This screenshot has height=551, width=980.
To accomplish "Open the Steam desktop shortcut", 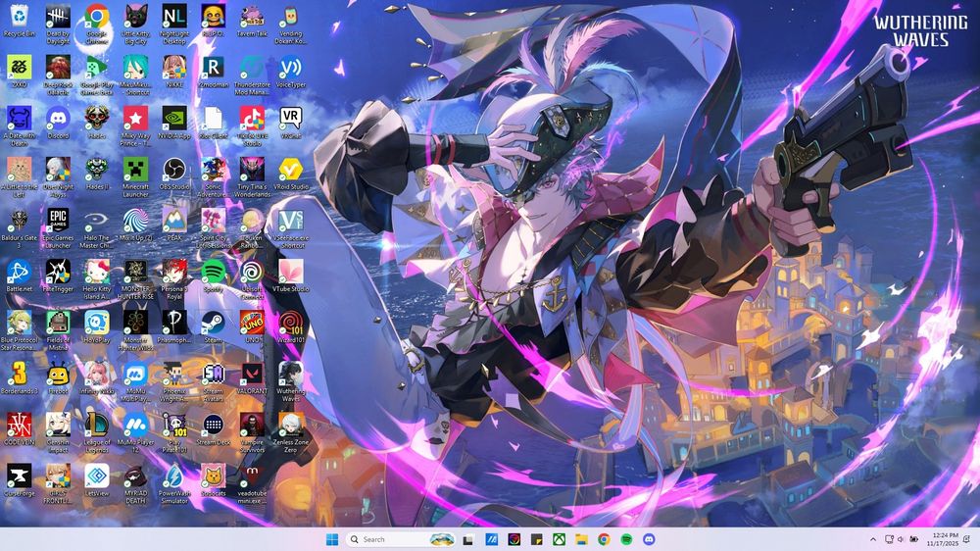I will (x=213, y=327).
